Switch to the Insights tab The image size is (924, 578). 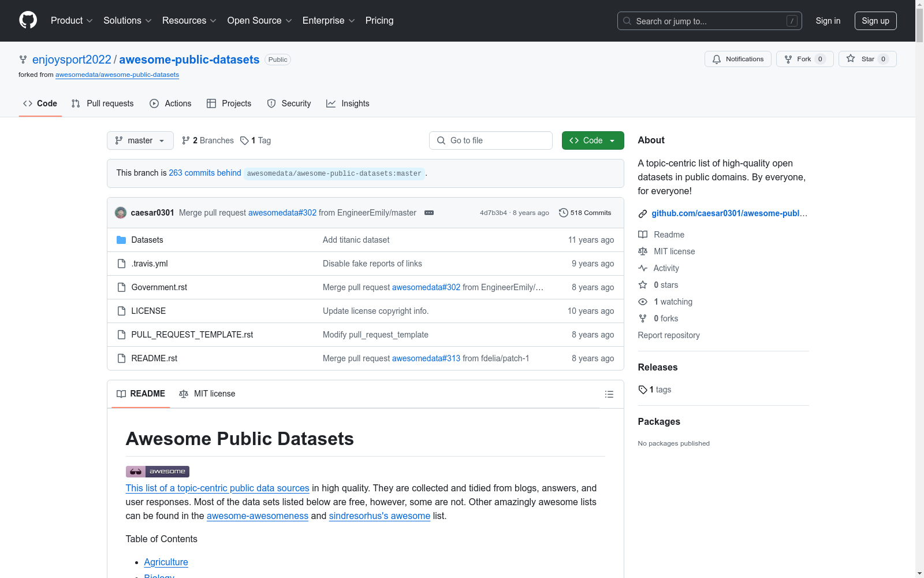tap(348, 103)
